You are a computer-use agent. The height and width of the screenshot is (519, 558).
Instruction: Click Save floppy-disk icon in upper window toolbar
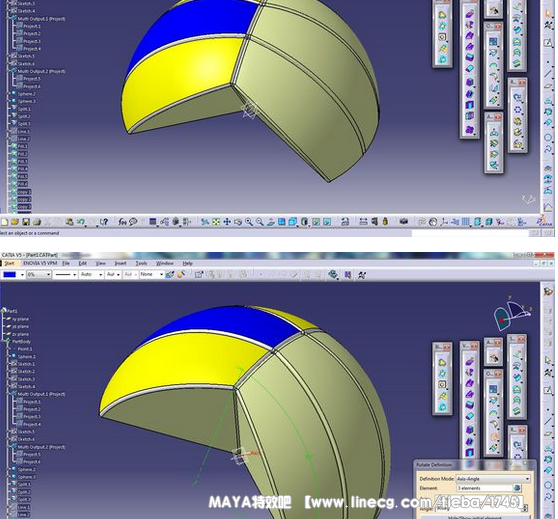26,222
